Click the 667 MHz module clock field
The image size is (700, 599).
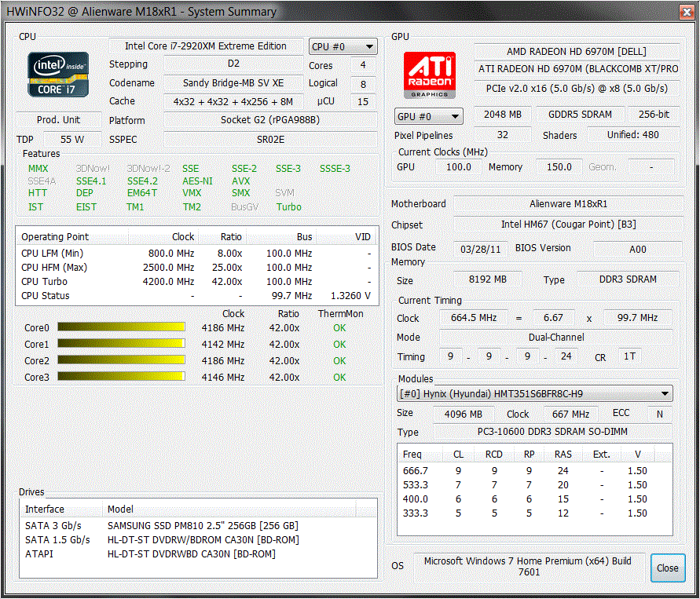pyautogui.click(x=570, y=414)
